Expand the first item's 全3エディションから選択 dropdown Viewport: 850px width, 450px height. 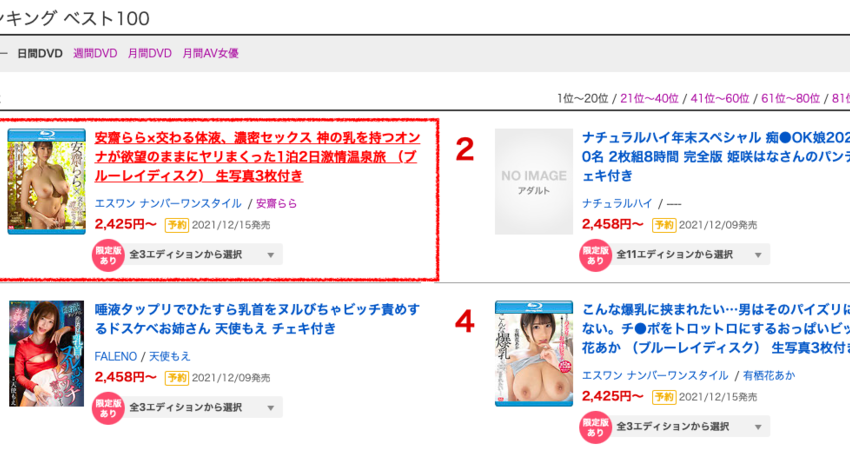[x=204, y=255]
